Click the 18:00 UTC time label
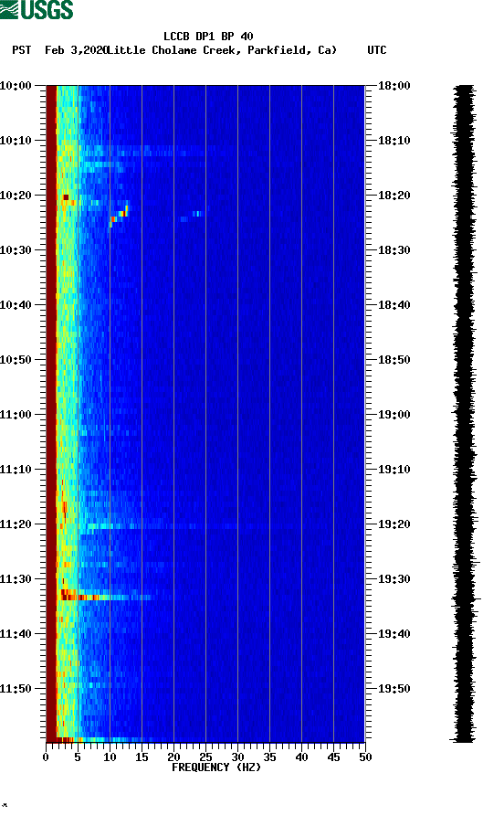This screenshot has width=504, height=815. (394, 85)
